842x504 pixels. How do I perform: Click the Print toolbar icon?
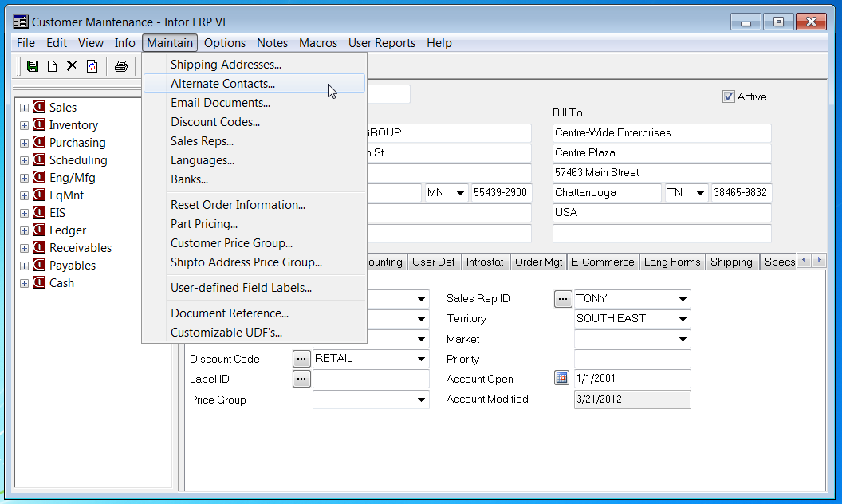point(121,66)
